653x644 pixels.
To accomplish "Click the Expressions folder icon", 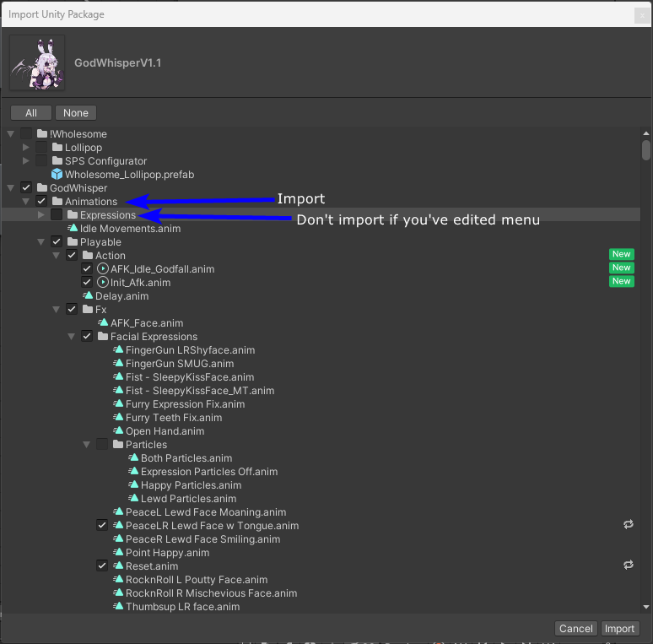I will [73, 215].
